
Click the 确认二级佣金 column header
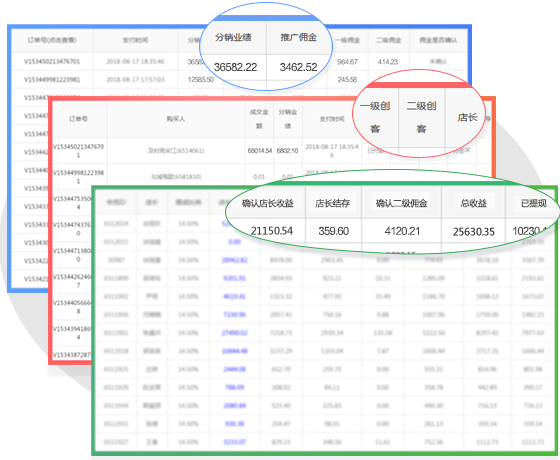401,203
